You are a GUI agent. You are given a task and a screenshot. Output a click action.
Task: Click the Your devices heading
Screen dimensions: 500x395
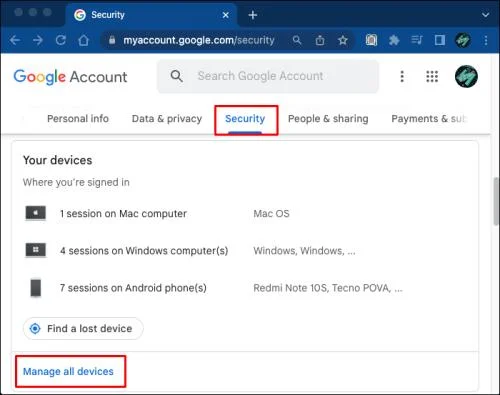(x=57, y=160)
